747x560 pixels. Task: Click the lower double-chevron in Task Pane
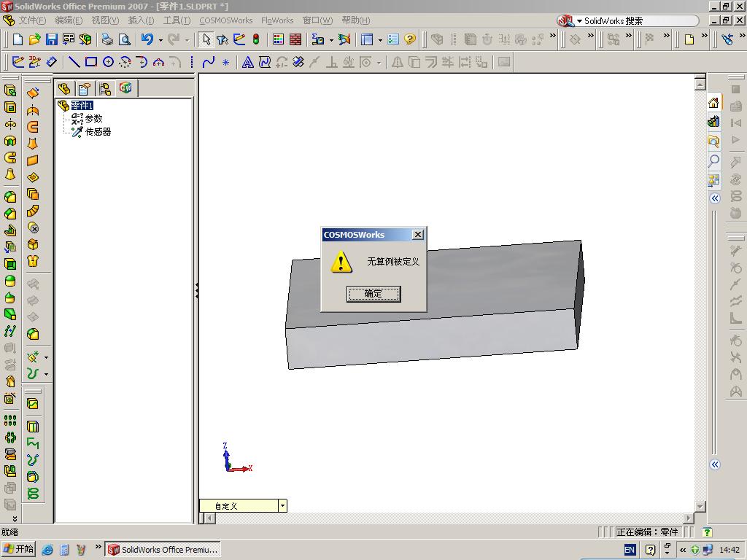click(715, 464)
